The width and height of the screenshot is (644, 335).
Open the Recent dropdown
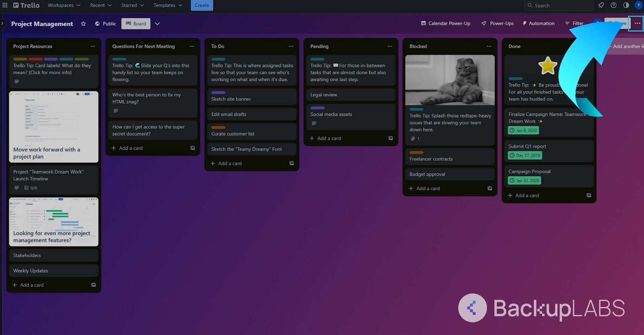(101, 5)
